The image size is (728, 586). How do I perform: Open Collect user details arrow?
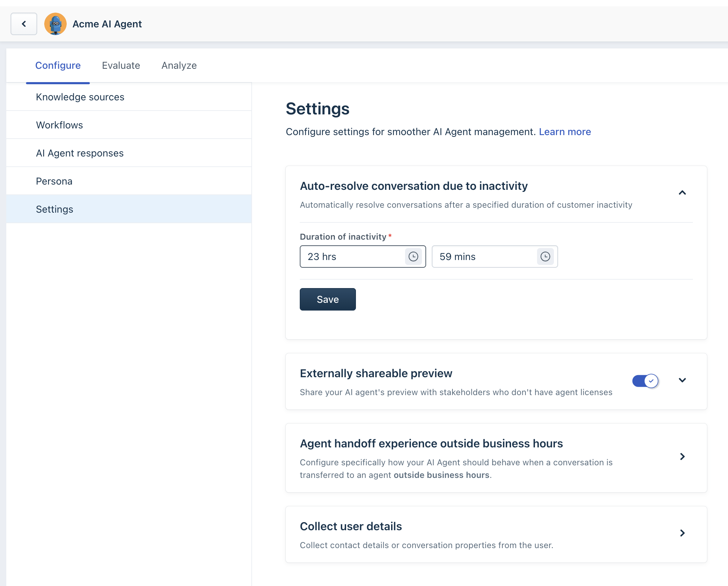tap(682, 533)
